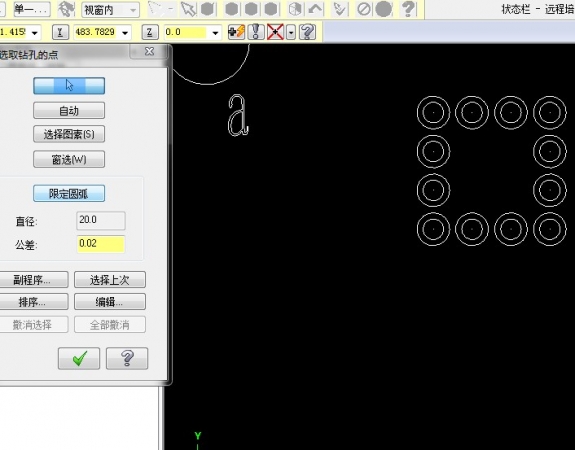Click the 选择图素(S) entities button
The image size is (575, 450).
(x=69, y=134)
